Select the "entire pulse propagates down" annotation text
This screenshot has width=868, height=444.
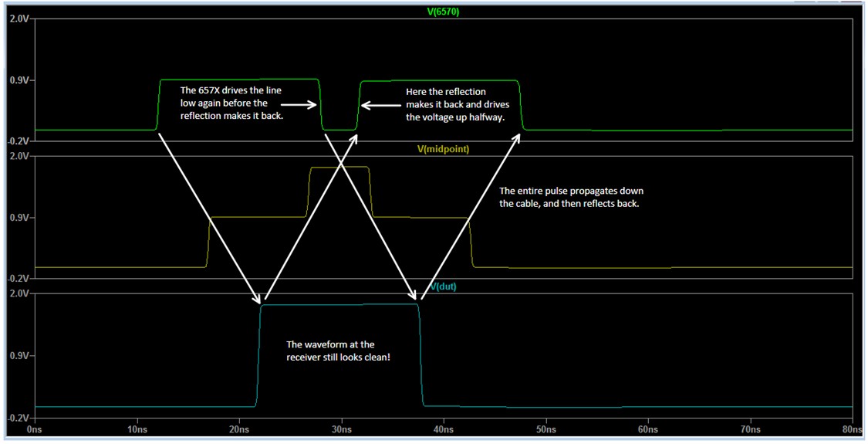point(571,198)
